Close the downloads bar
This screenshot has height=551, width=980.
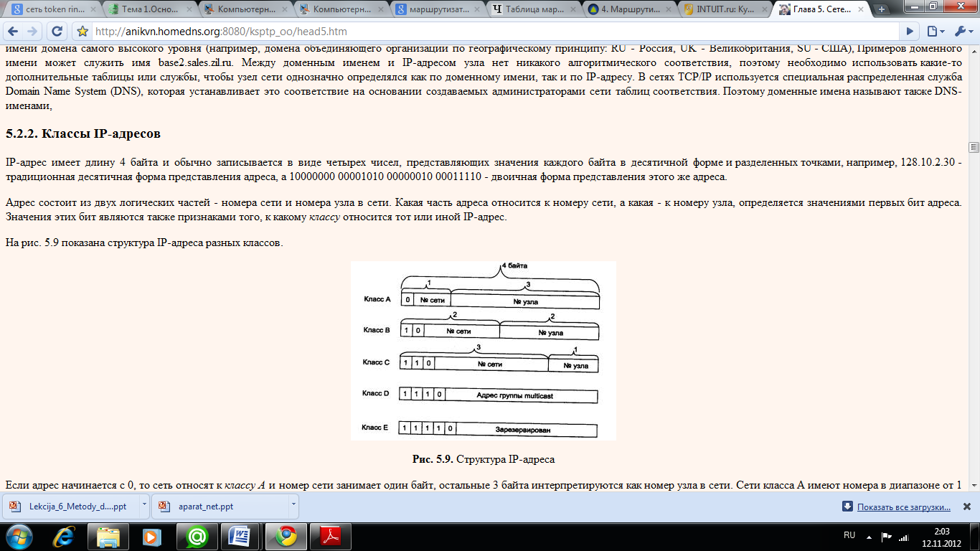coord(966,507)
